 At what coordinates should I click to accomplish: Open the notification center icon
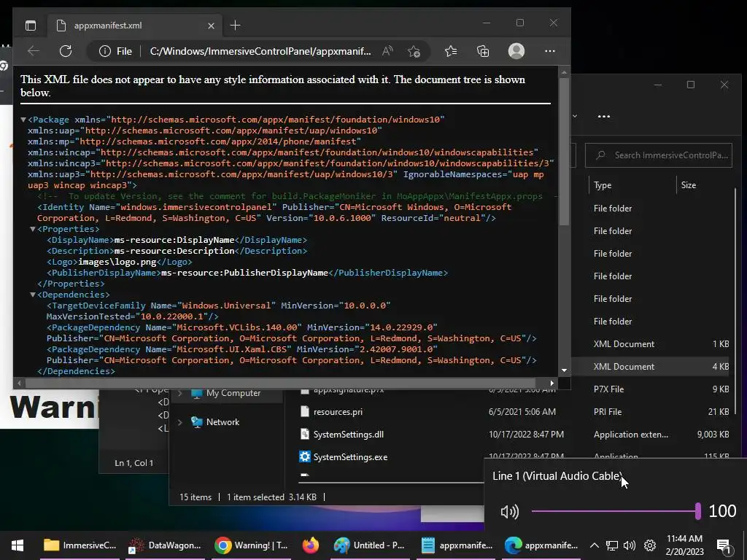[x=724, y=546]
